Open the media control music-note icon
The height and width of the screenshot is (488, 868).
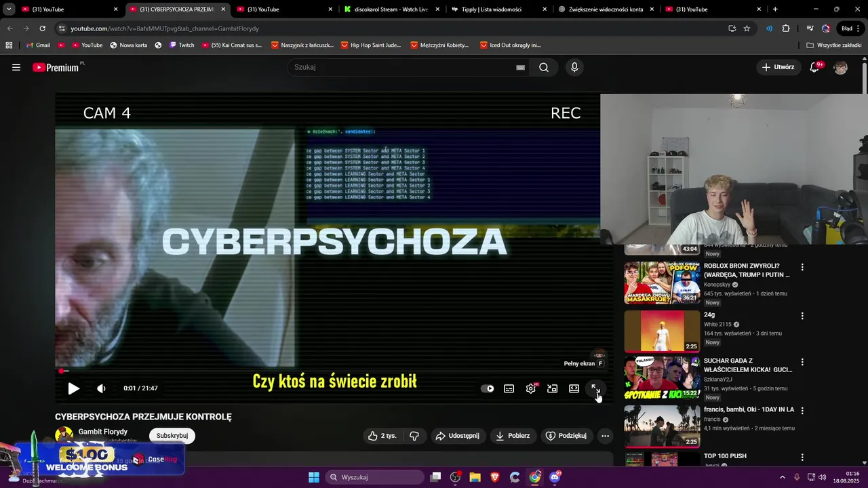click(x=810, y=28)
